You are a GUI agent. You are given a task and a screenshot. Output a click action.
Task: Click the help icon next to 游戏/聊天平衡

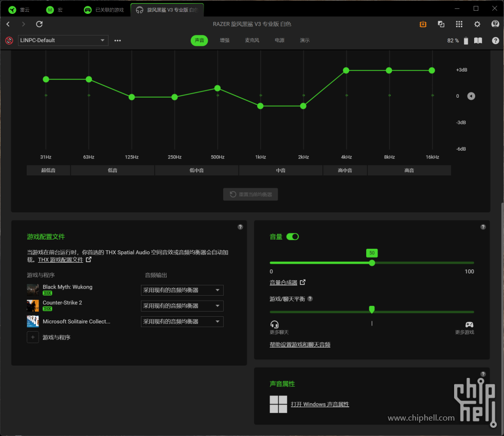pyautogui.click(x=310, y=299)
